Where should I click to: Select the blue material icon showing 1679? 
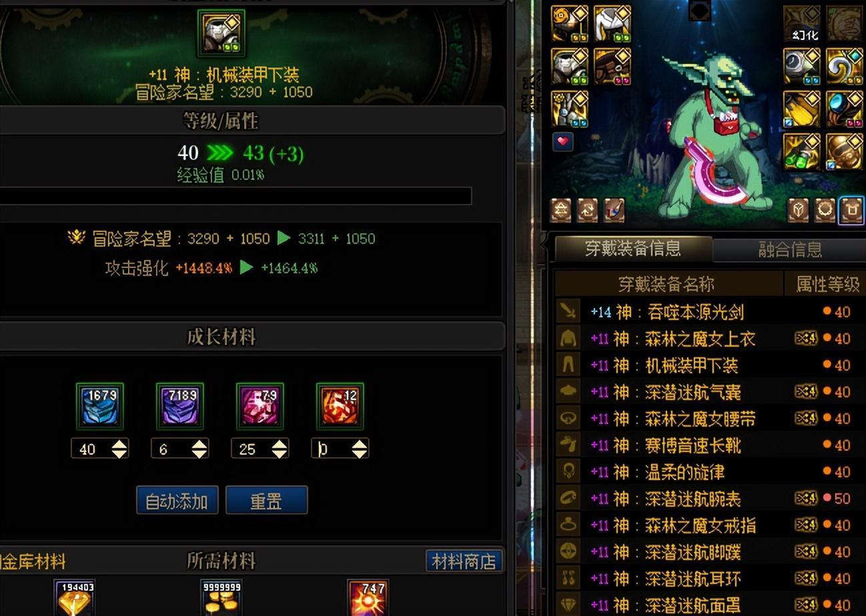click(x=99, y=406)
